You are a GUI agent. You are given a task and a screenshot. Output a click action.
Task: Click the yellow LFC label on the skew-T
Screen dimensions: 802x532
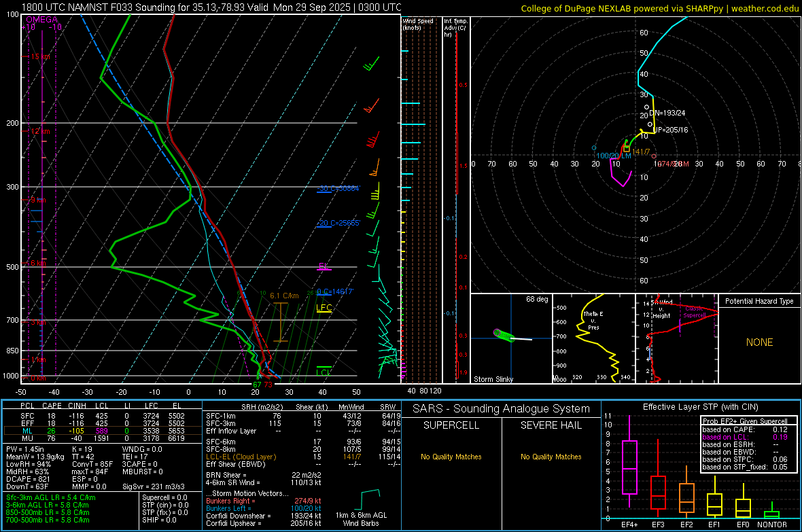pyautogui.click(x=324, y=307)
